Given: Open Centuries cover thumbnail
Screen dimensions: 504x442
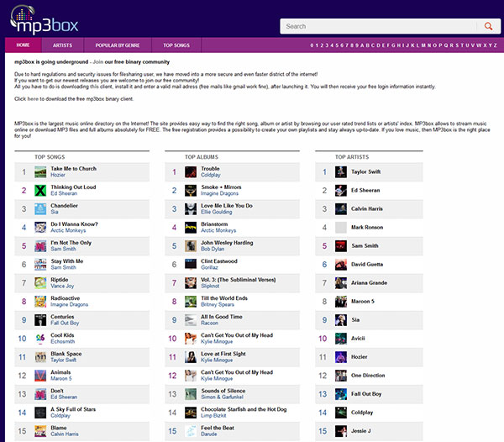Looking at the screenshot, I should (x=40, y=320).
